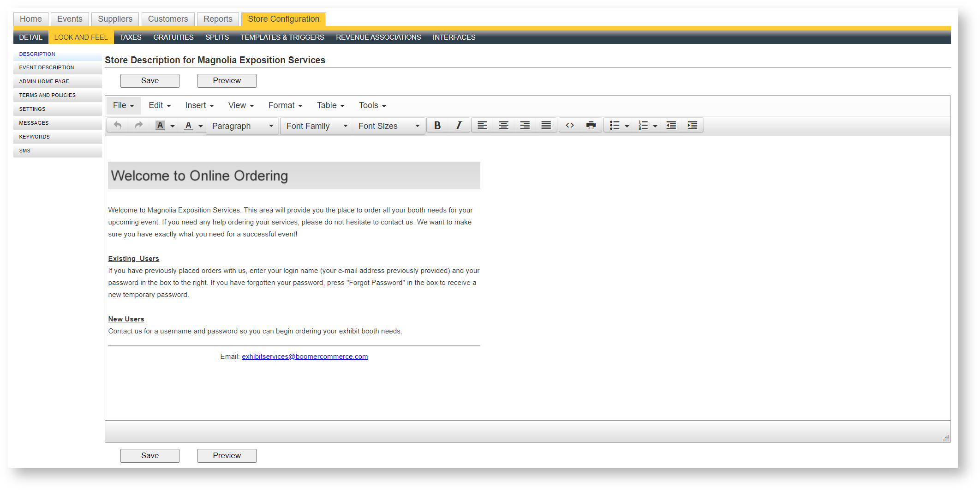Insert a bullet list
The height and width of the screenshot is (490, 980).
point(614,126)
